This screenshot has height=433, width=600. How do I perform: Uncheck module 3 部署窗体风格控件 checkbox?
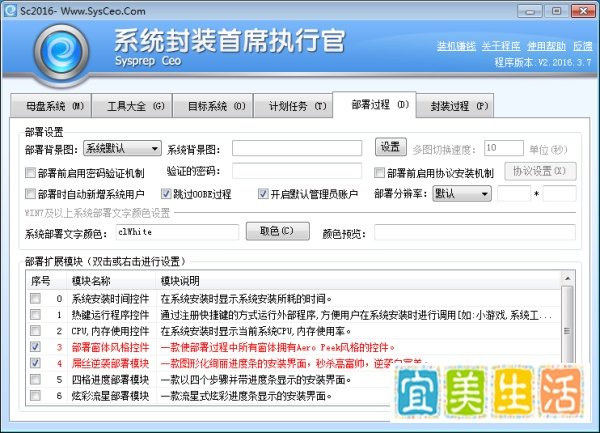coord(35,347)
